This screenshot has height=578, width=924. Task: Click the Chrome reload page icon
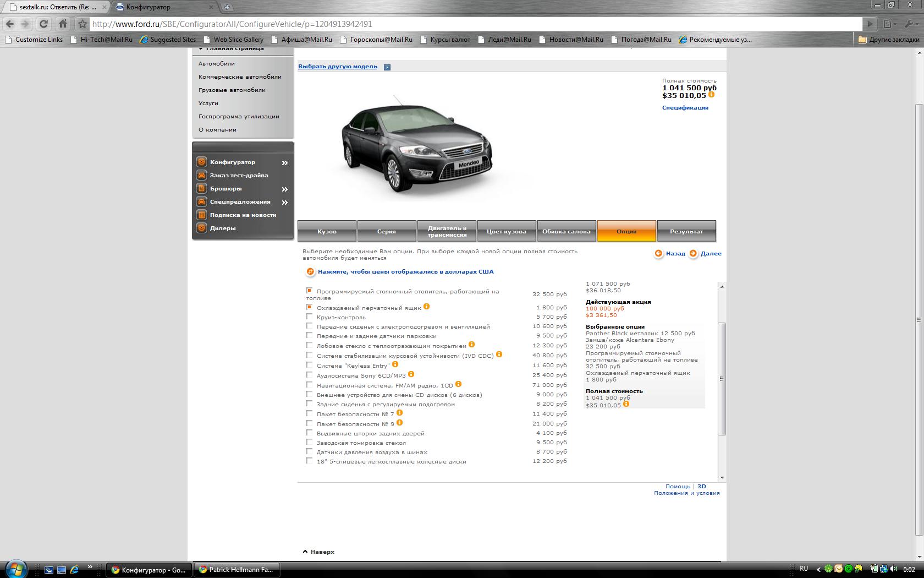44,24
